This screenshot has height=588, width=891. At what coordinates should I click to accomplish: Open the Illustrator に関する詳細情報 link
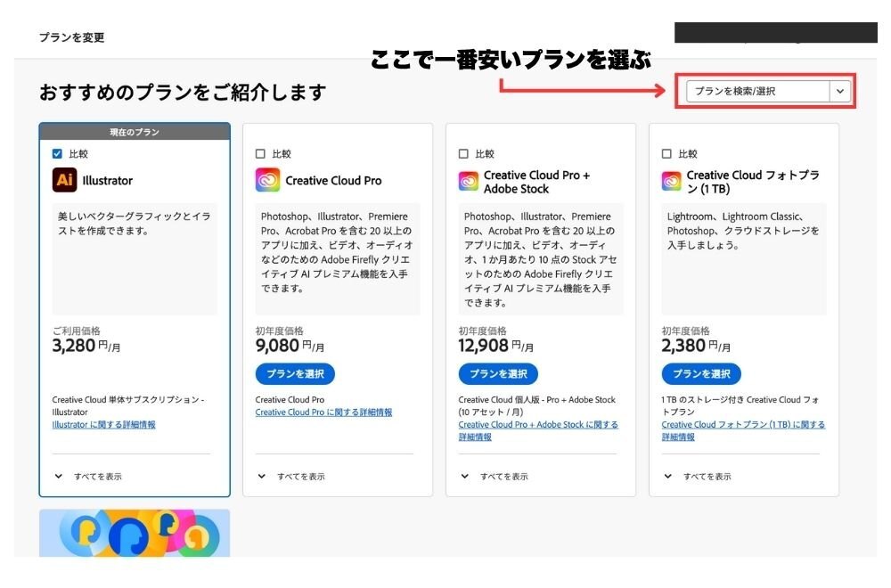point(104,424)
